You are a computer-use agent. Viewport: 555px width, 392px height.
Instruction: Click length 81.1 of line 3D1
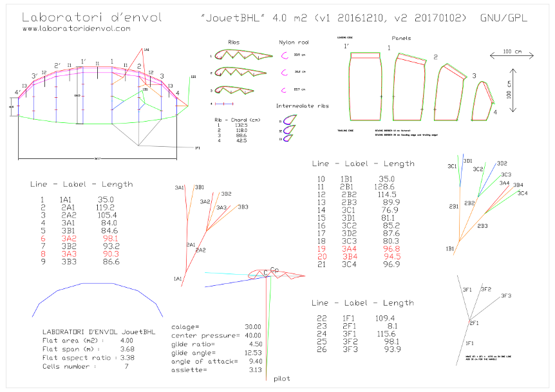[388, 218]
